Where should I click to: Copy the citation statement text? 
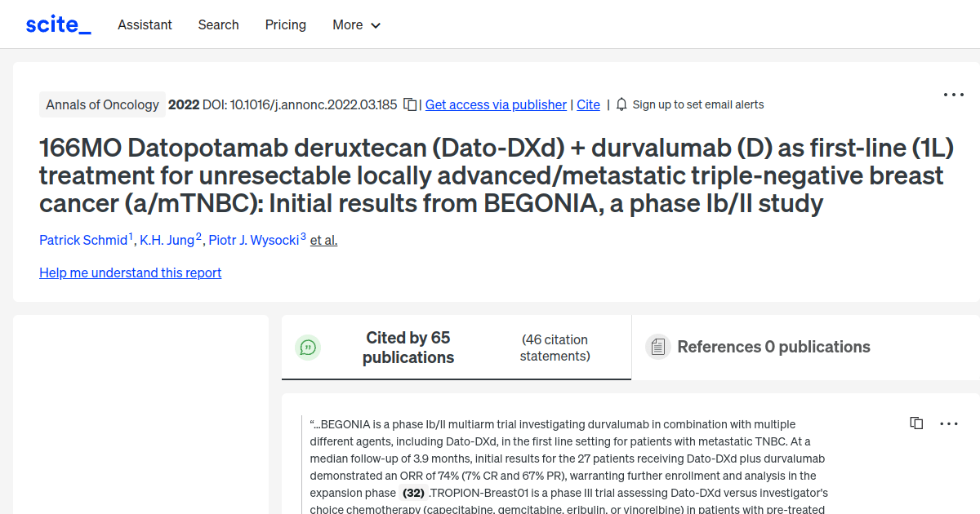(916, 423)
